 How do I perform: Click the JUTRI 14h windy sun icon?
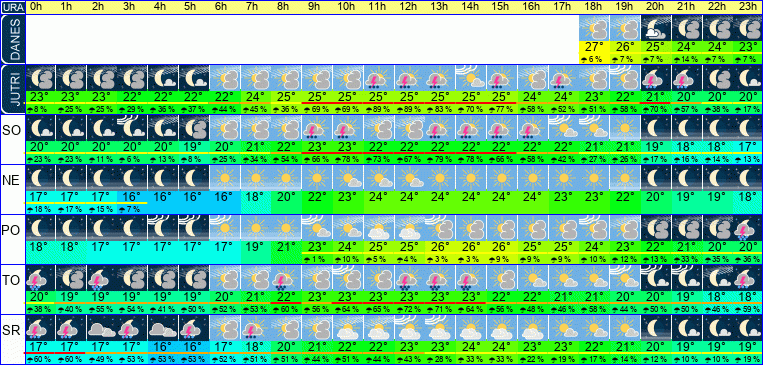[471, 78]
